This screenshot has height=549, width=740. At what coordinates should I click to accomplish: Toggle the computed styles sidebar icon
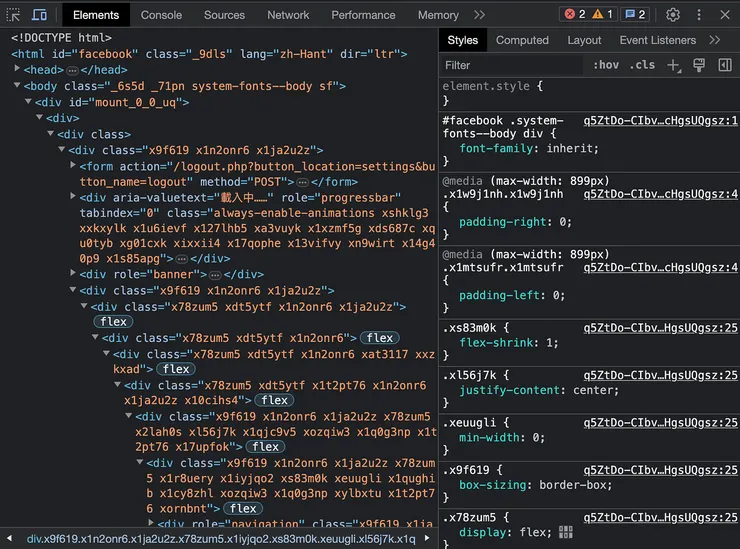[725, 65]
